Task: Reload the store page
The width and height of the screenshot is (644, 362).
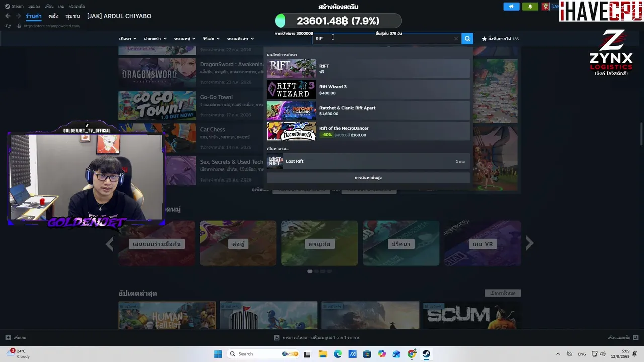Action: point(8,26)
